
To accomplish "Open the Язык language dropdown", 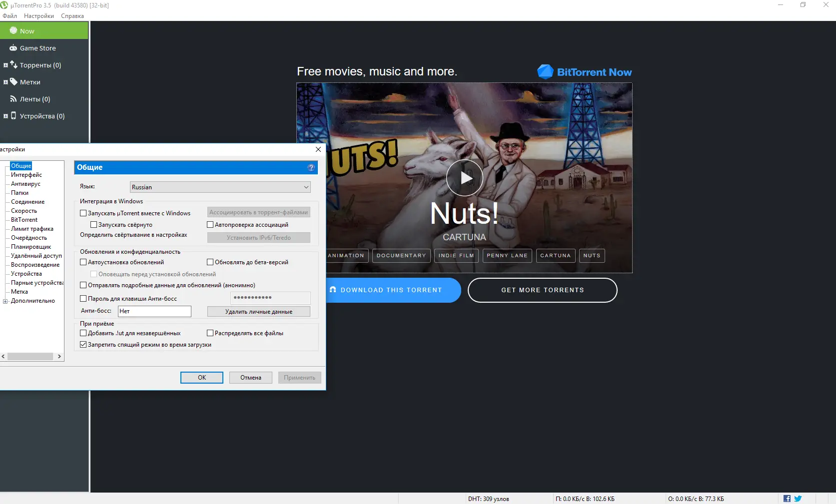I will [x=220, y=187].
